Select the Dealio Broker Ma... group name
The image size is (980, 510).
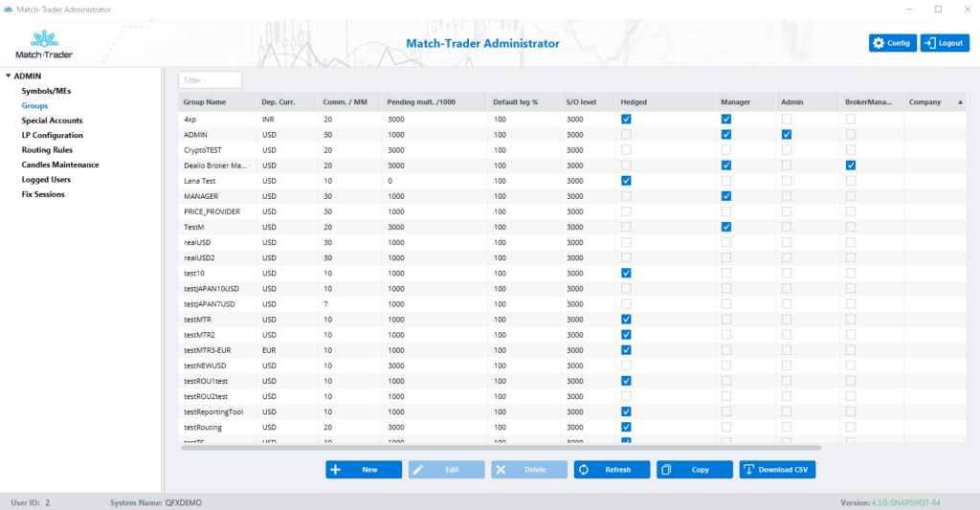pos(215,166)
